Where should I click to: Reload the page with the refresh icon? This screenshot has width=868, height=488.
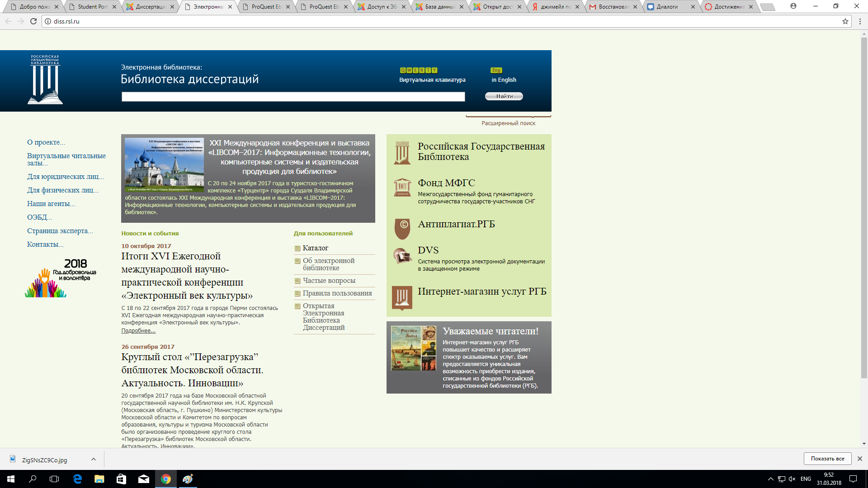33,21
